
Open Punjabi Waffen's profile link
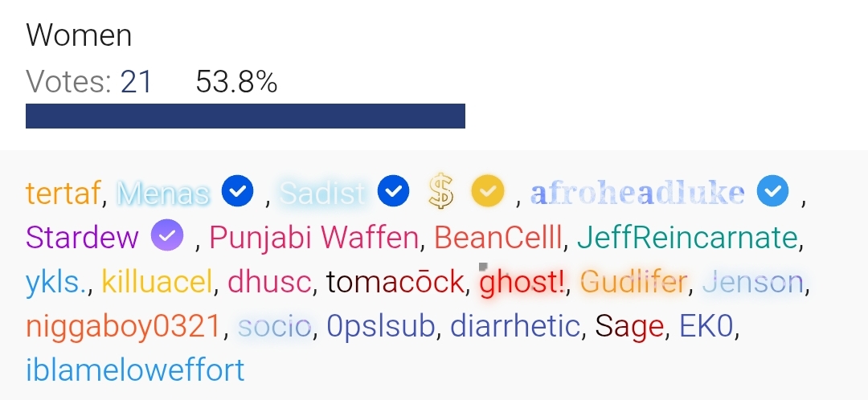(314, 238)
